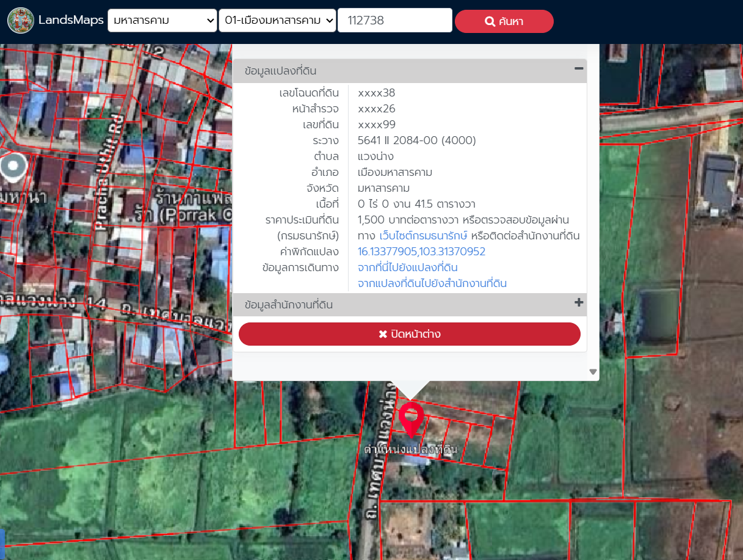Open the province dropdown showing มหาสารคาม
The image size is (743, 560).
tap(162, 21)
